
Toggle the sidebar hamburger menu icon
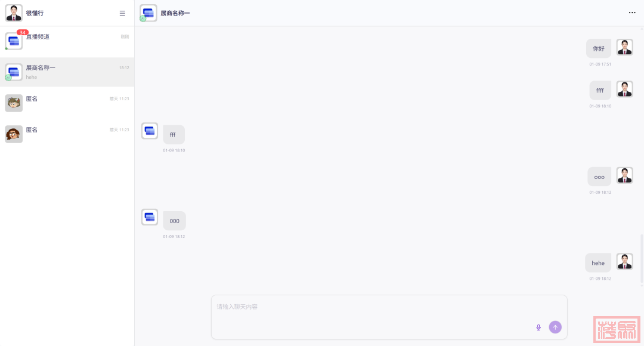click(x=122, y=13)
